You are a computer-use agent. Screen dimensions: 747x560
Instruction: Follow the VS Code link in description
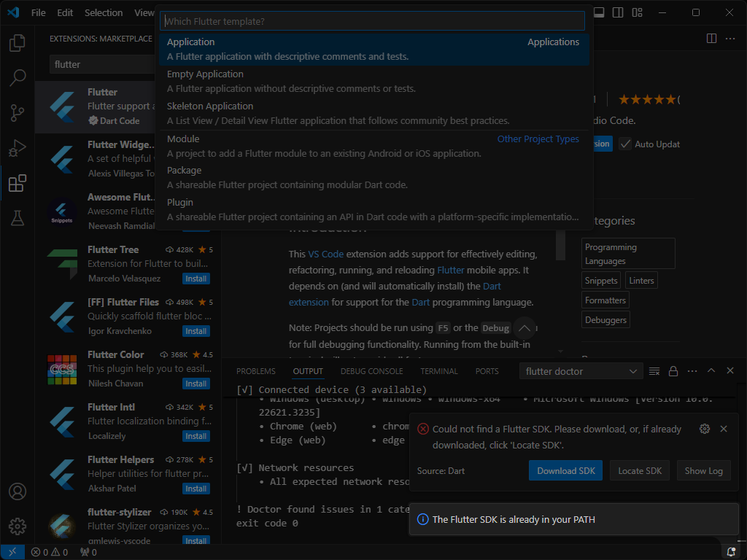(325, 254)
